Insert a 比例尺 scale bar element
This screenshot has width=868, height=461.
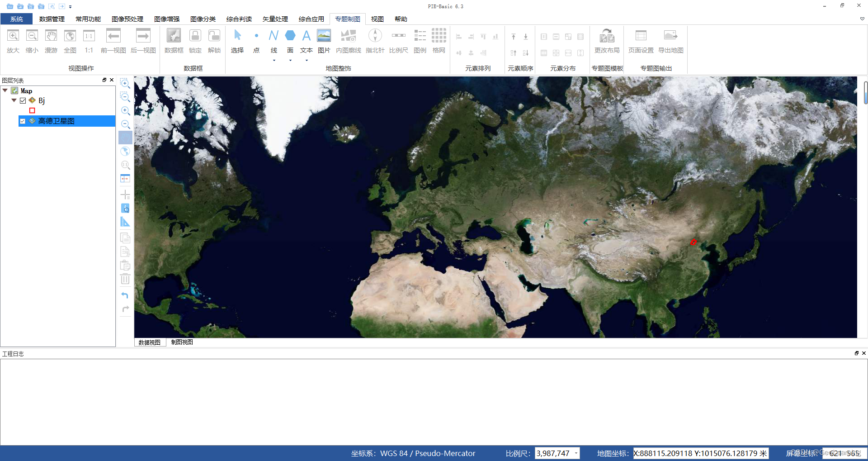point(398,42)
